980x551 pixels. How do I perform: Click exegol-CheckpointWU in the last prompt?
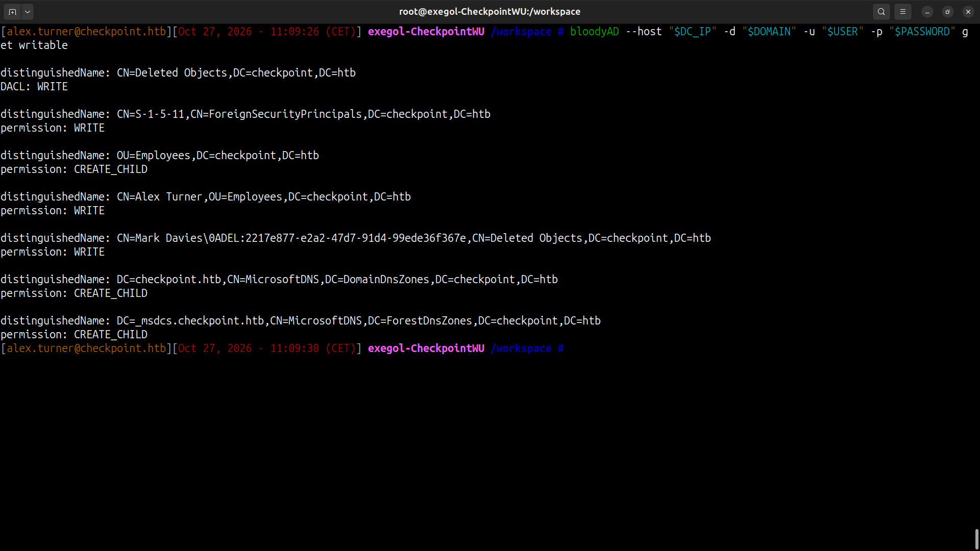(x=426, y=348)
